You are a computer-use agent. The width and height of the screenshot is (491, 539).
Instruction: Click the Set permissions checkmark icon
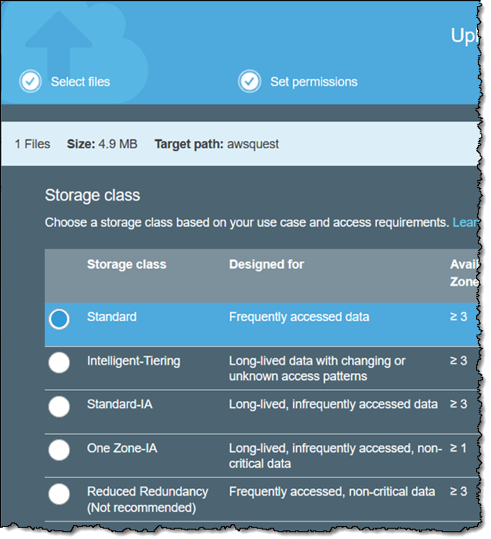tap(249, 81)
